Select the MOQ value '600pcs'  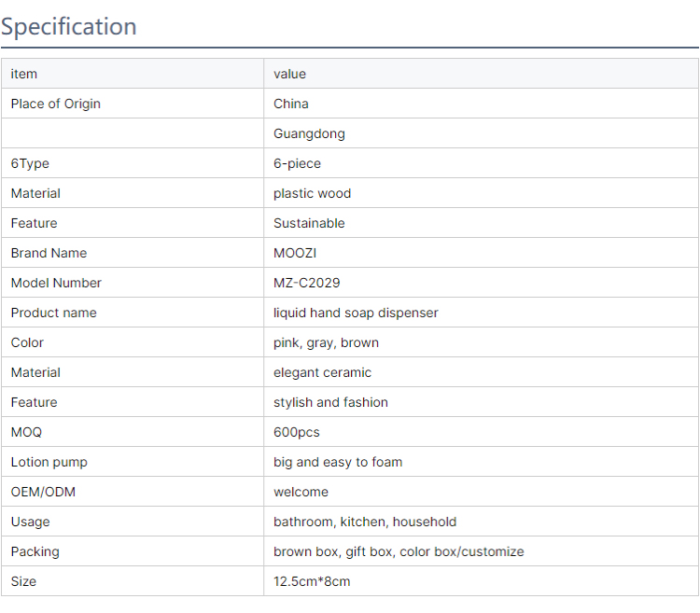[x=297, y=432]
